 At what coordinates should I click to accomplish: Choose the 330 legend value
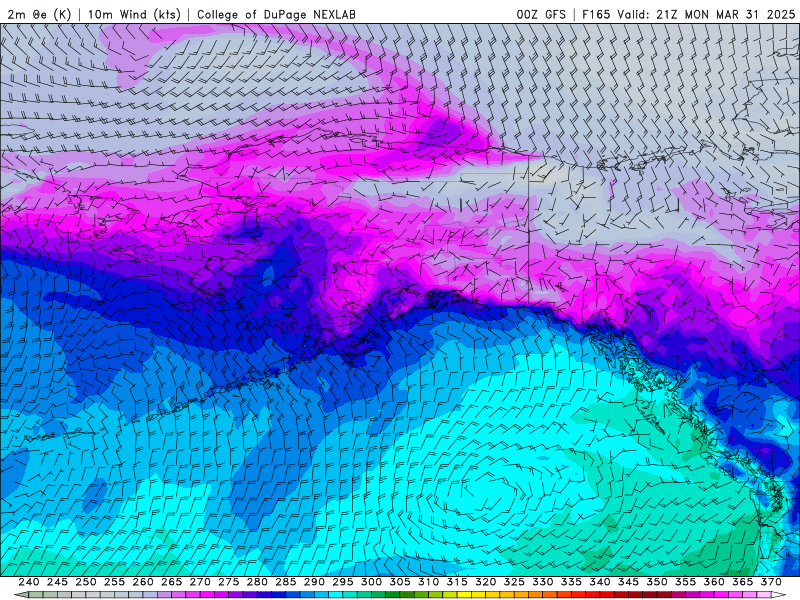543,582
